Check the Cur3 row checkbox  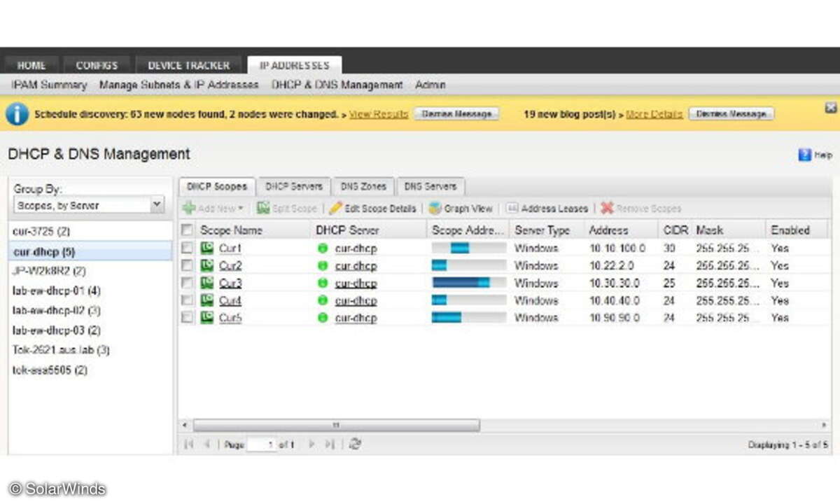coord(187,283)
